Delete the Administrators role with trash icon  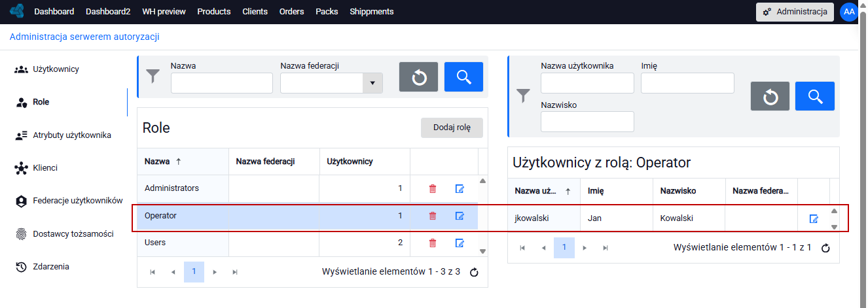[x=433, y=188]
